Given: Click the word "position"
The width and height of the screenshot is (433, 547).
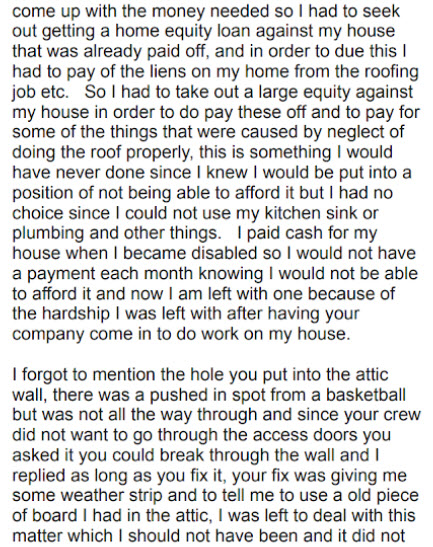Looking at the screenshot, I should point(43,193).
